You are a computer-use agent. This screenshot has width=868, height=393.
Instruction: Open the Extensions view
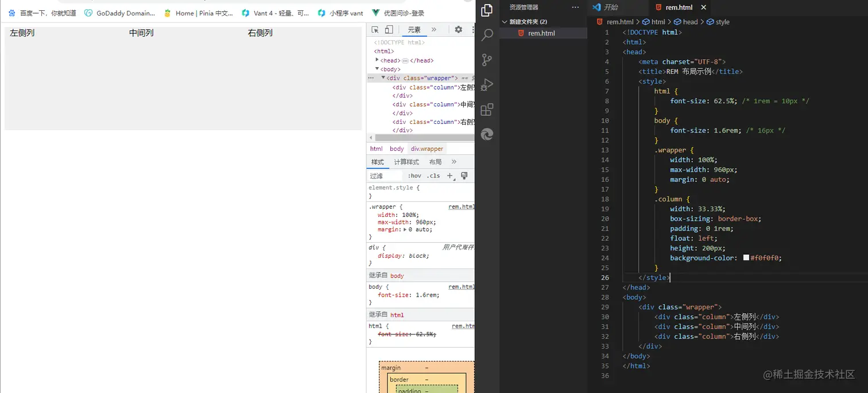tap(487, 110)
